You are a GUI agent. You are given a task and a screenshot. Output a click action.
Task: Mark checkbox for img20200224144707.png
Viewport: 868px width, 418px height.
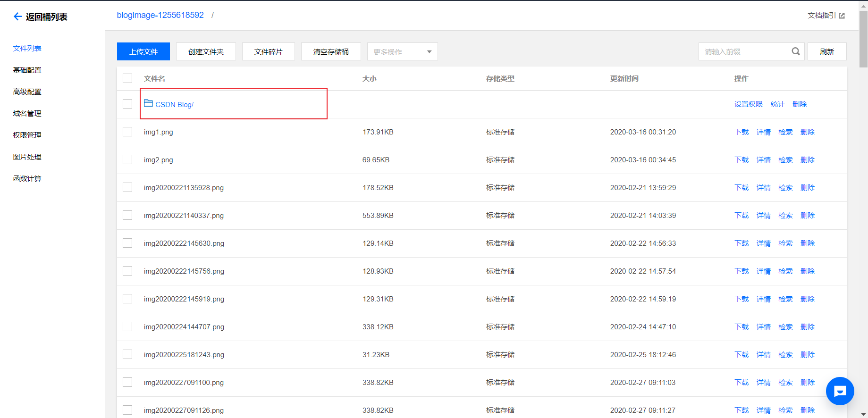point(127,326)
